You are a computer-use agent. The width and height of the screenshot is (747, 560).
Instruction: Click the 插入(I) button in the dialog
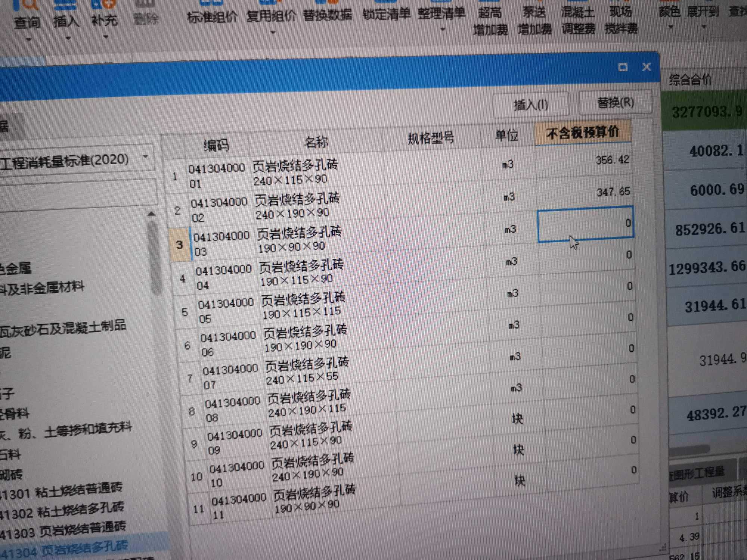531,105
